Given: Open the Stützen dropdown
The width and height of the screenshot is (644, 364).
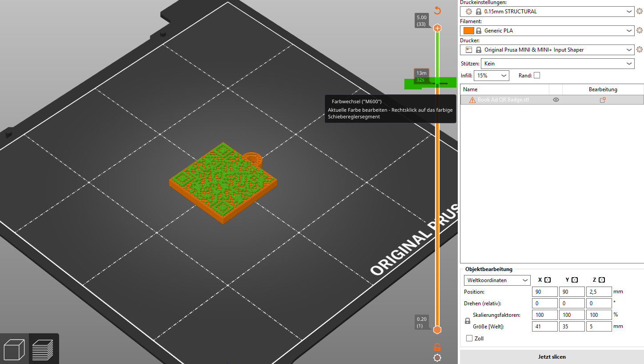Looking at the screenshot, I should pyautogui.click(x=557, y=64).
